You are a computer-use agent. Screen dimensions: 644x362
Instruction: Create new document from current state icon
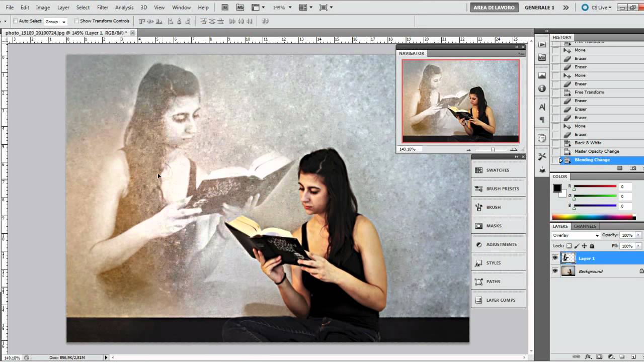click(620, 168)
